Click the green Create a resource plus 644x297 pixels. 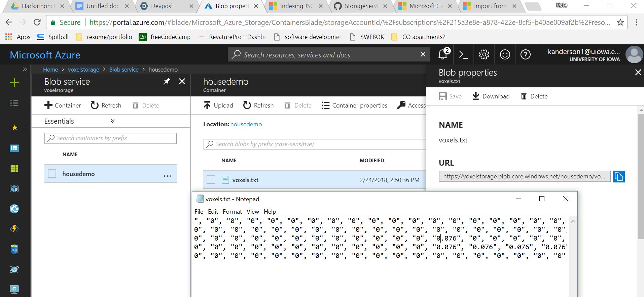pos(14,83)
